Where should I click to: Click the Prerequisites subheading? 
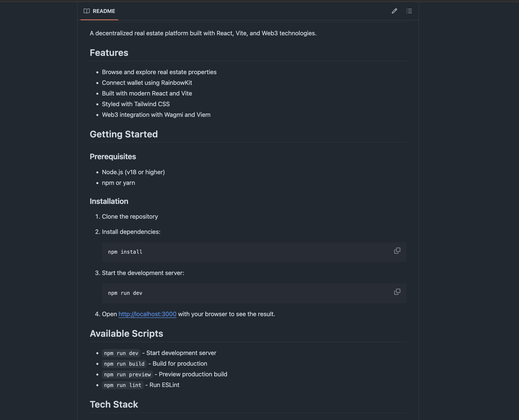[x=113, y=157]
